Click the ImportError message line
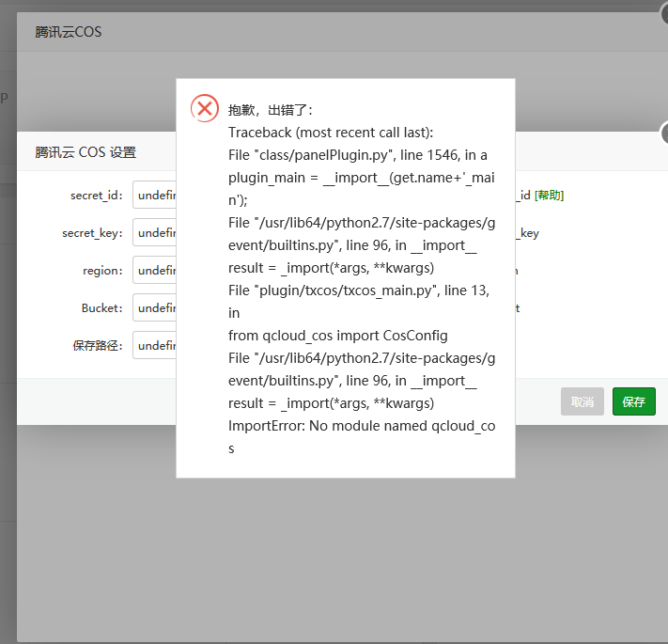 pyautogui.click(x=362, y=437)
